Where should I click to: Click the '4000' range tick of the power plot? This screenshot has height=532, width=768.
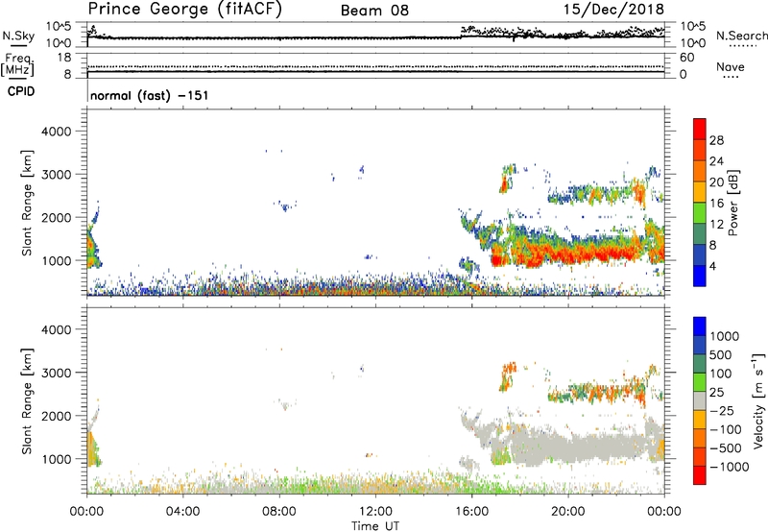(x=56, y=132)
